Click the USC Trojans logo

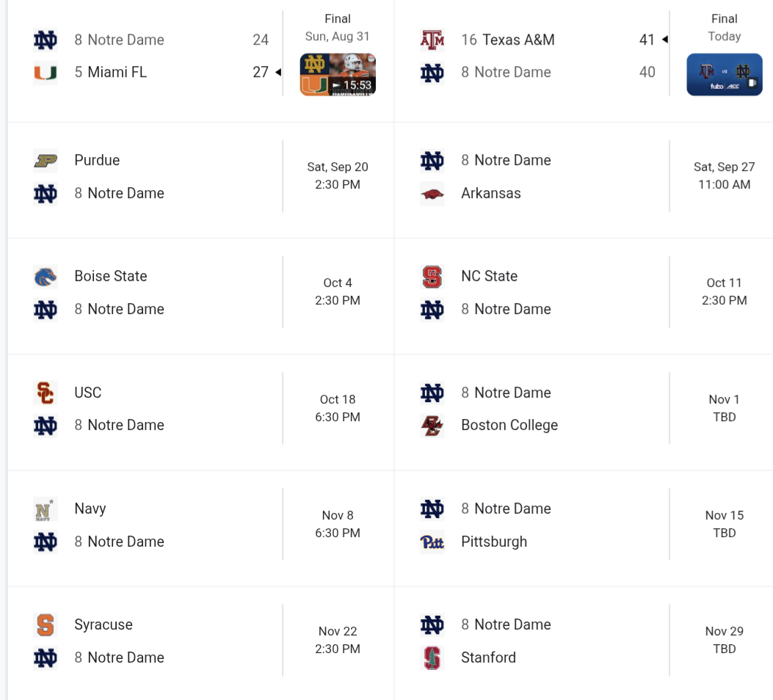tap(46, 393)
